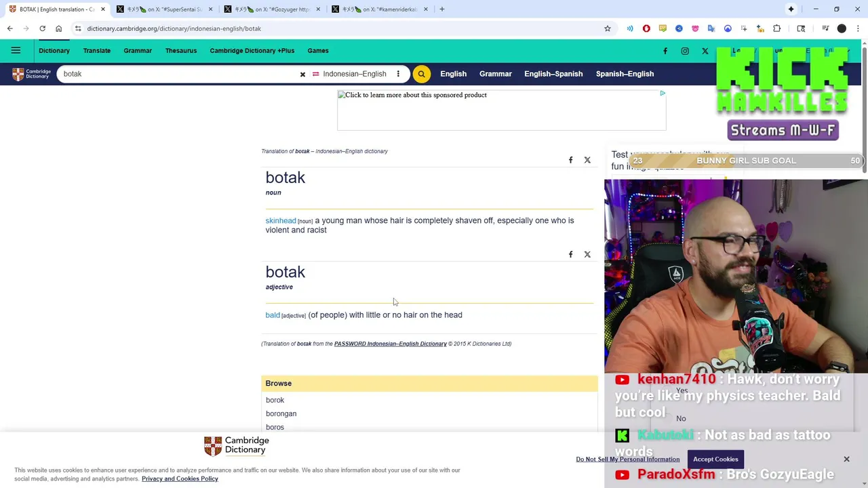Open Chrome's three-dot menu
This screenshot has width=868, height=488.
858,28
